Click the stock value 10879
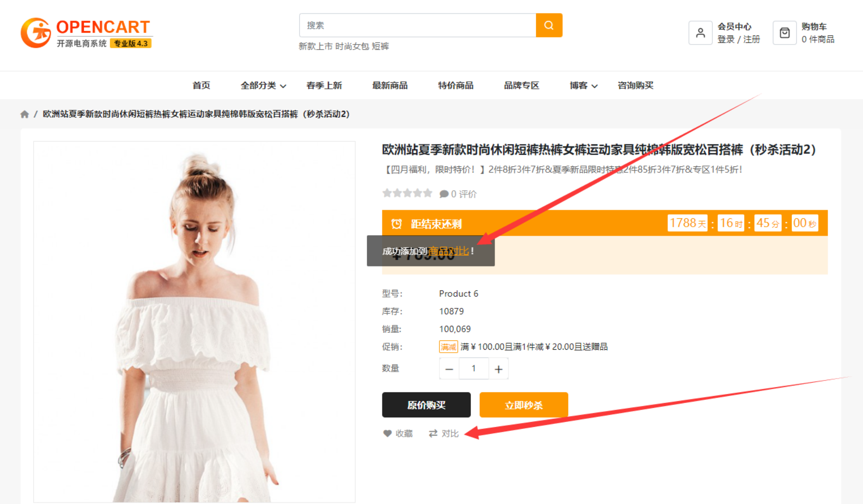863x504 pixels. [x=451, y=311]
